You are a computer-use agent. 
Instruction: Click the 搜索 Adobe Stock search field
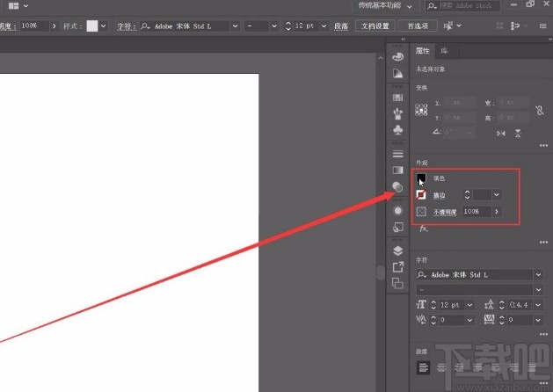[462, 5]
